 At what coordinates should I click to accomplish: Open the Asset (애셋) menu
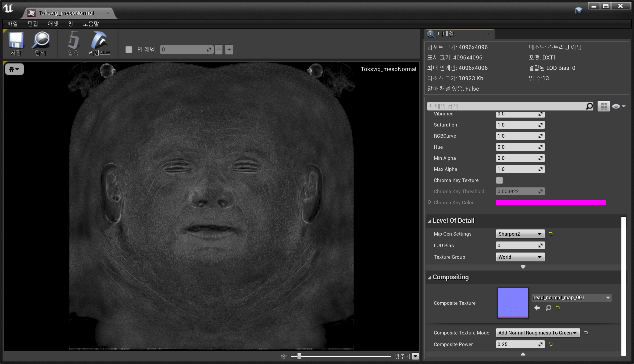point(53,24)
